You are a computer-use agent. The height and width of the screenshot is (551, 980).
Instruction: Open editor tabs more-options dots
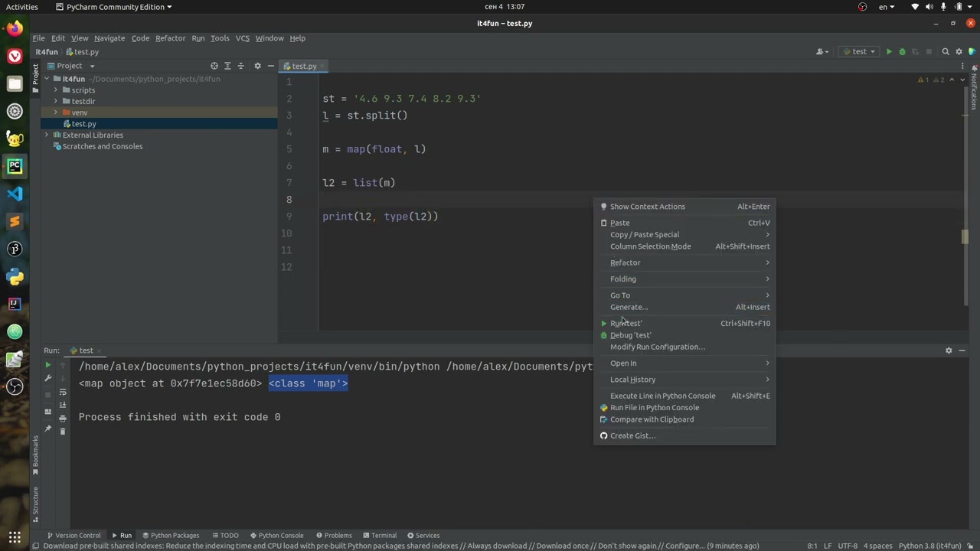tap(962, 66)
